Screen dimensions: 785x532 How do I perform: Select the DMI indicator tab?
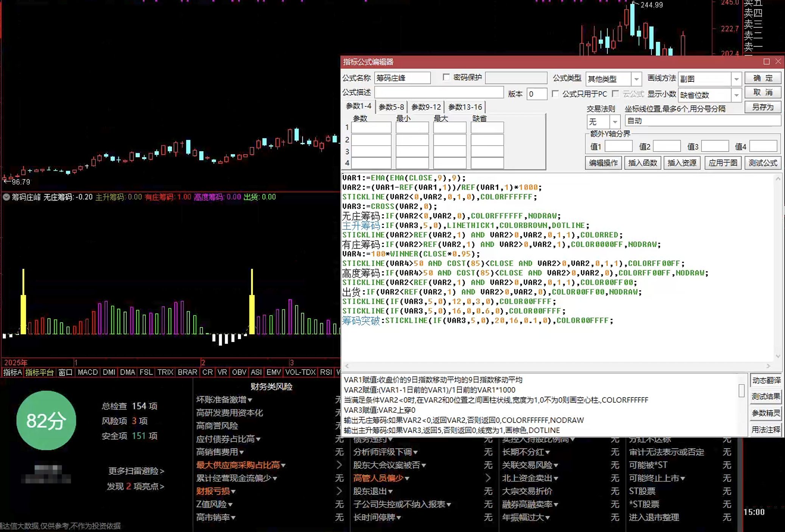pos(109,372)
